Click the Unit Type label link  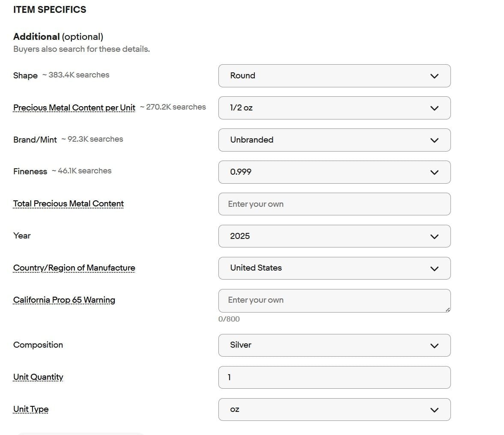(x=31, y=409)
